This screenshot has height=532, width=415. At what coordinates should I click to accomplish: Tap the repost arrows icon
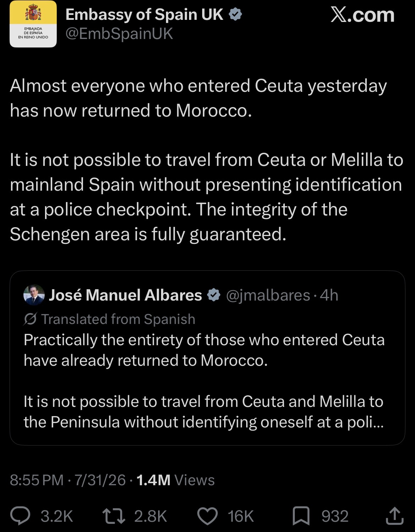coord(114,516)
